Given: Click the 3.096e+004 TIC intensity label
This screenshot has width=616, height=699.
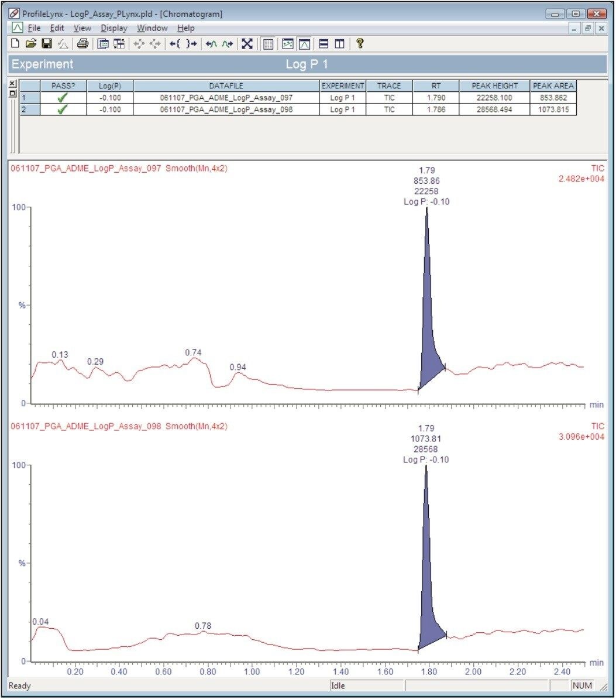Looking at the screenshot, I should (x=581, y=437).
